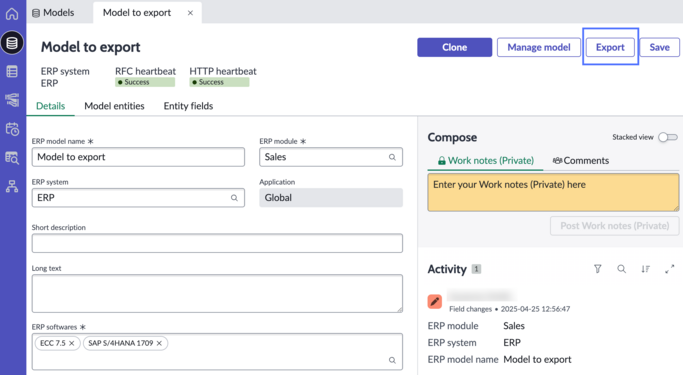The height and width of the screenshot is (375, 683).
Task: Switch to the Model entities tab
Action: (114, 106)
